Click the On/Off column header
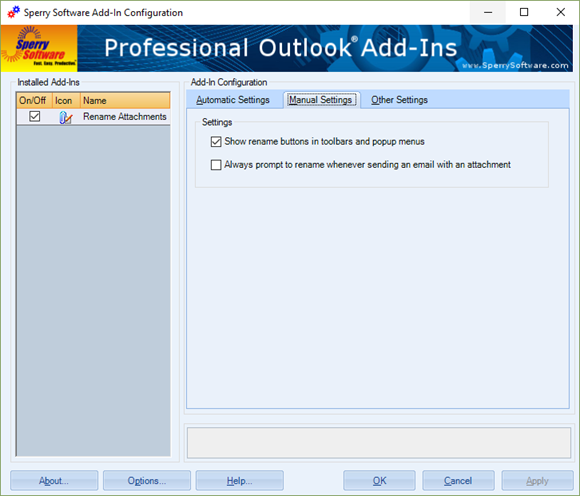The height and width of the screenshot is (496, 580). point(34,101)
